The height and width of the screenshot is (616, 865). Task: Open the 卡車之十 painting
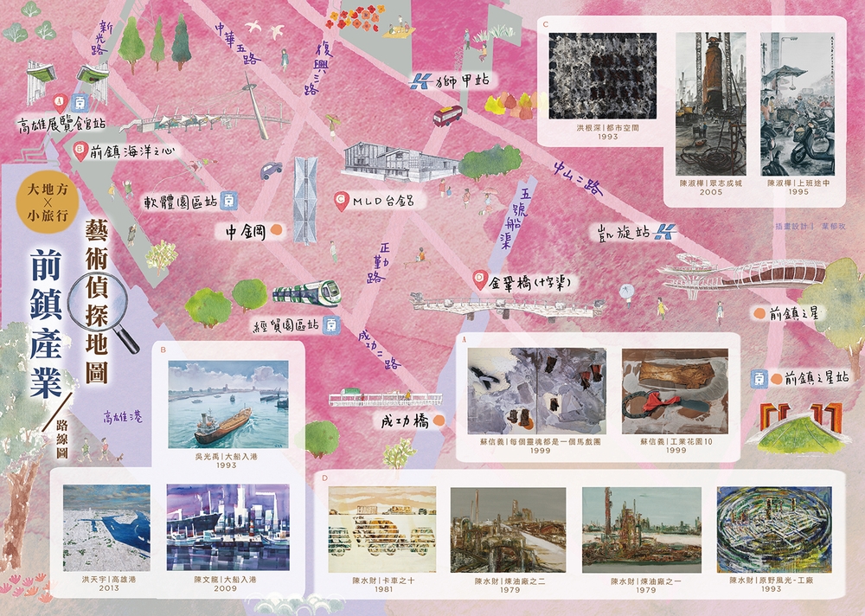coord(382,529)
